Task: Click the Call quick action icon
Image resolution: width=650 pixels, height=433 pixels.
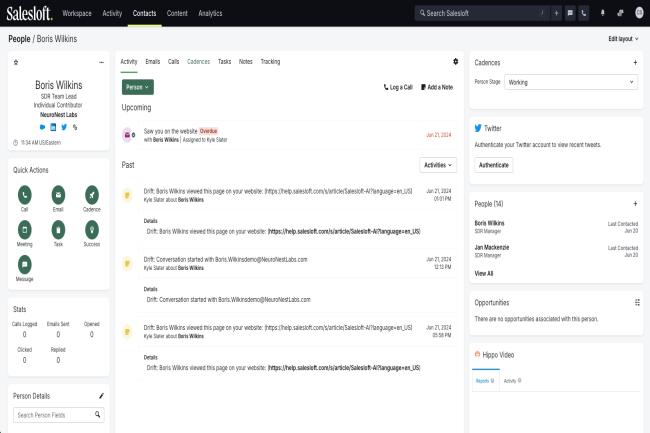Action: (24, 194)
